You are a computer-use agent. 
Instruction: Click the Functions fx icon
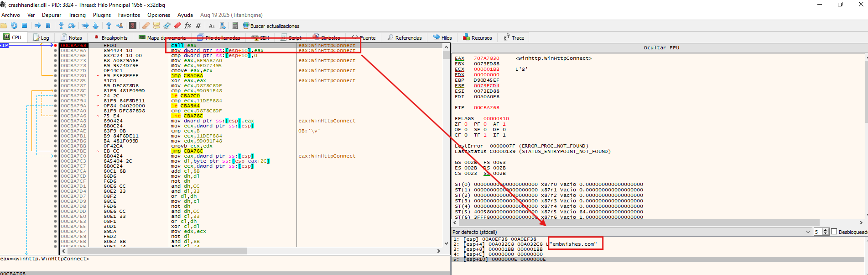click(x=187, y=26)
